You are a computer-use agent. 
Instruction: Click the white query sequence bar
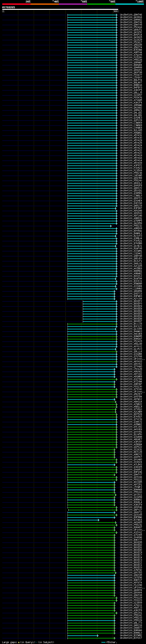click(60, 9)
